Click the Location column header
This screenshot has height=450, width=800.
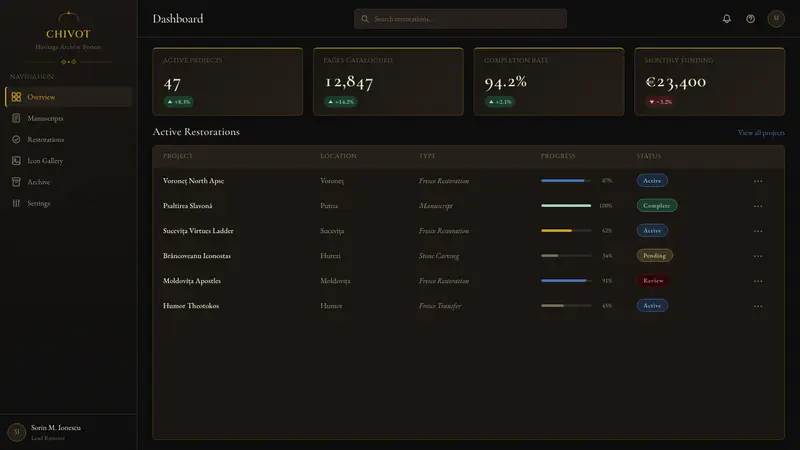pos(338,156)
